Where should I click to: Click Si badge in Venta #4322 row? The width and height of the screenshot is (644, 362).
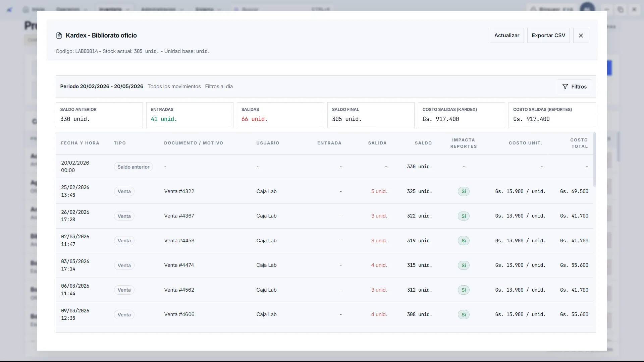(464, 191)
